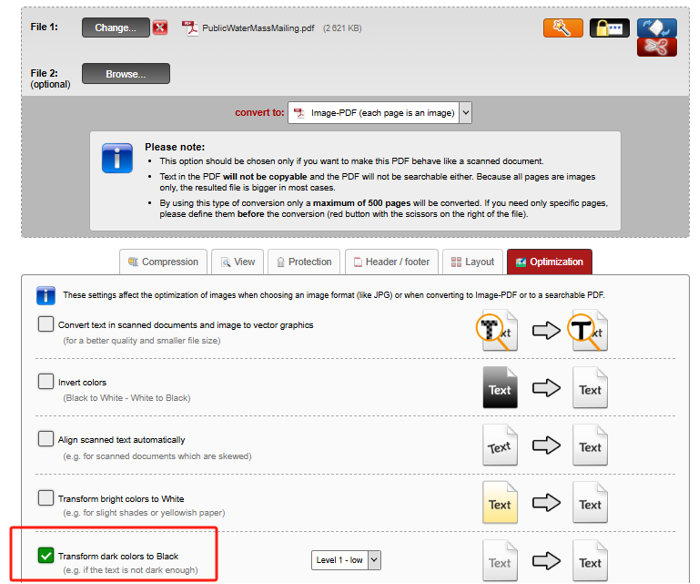
Task: Click the blue info icon beside Please note
Action: [x=117, y=158]
